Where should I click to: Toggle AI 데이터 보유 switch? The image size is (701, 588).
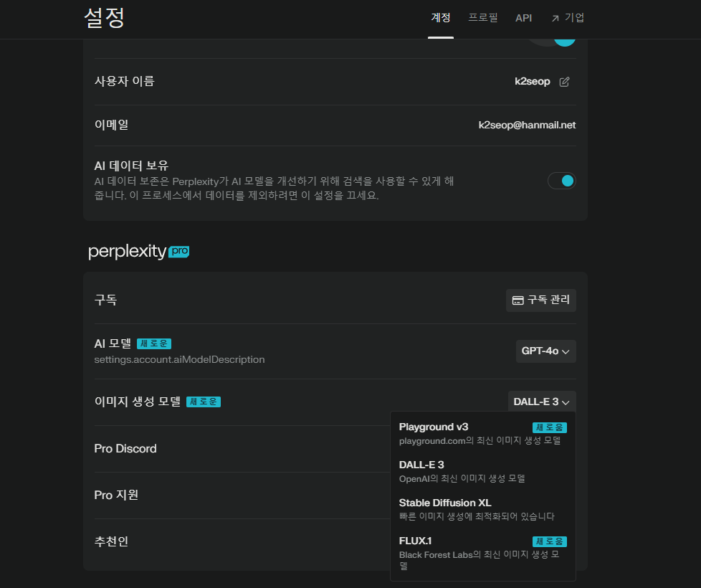point(561,181)
